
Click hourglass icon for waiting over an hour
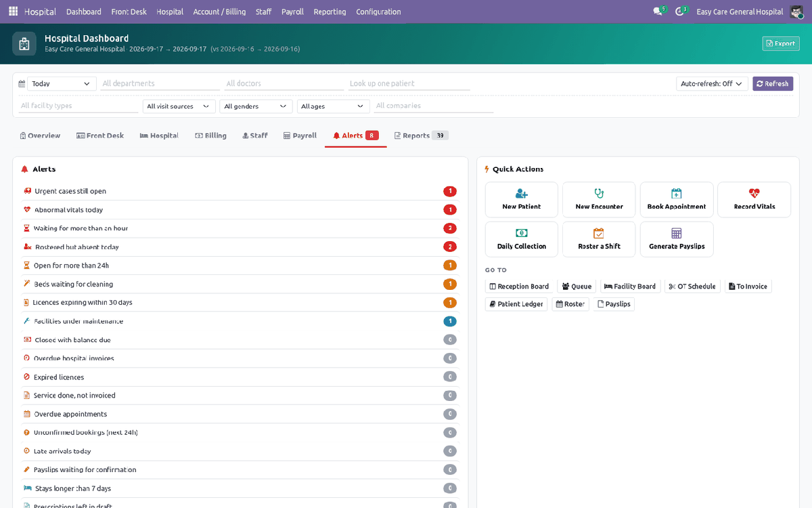click(x=27, y=228)
